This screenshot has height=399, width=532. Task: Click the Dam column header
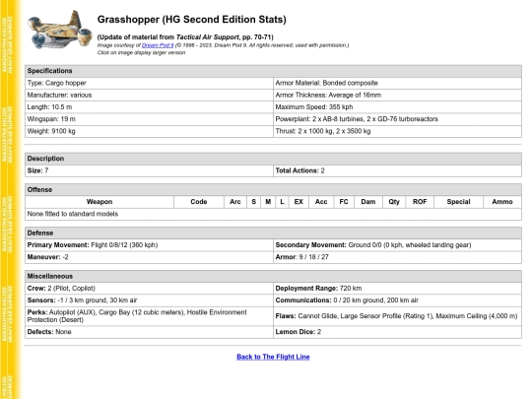(x=368, y=202)
